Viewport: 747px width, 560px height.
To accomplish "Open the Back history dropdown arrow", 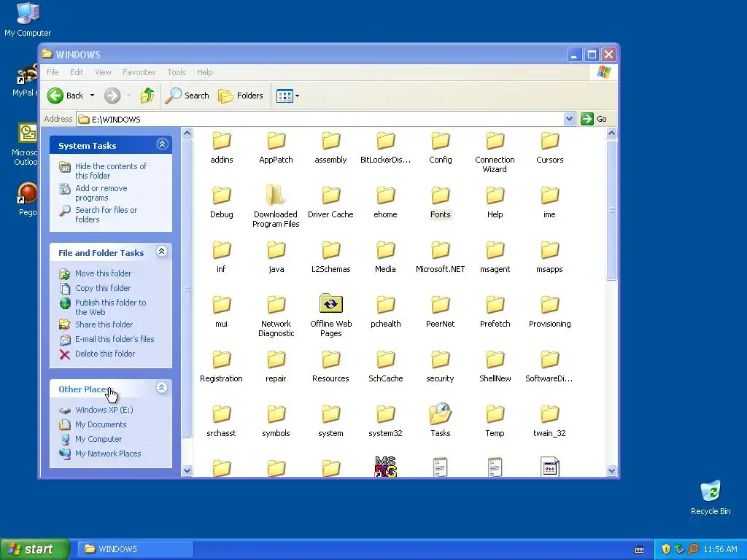I will [x=93, y=96].
